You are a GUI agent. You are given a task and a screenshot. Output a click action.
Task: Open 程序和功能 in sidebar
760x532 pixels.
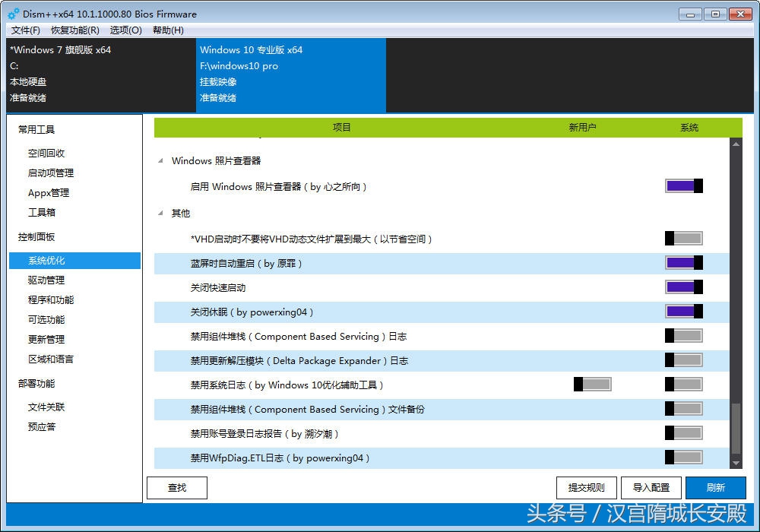(x=51, y=300)
